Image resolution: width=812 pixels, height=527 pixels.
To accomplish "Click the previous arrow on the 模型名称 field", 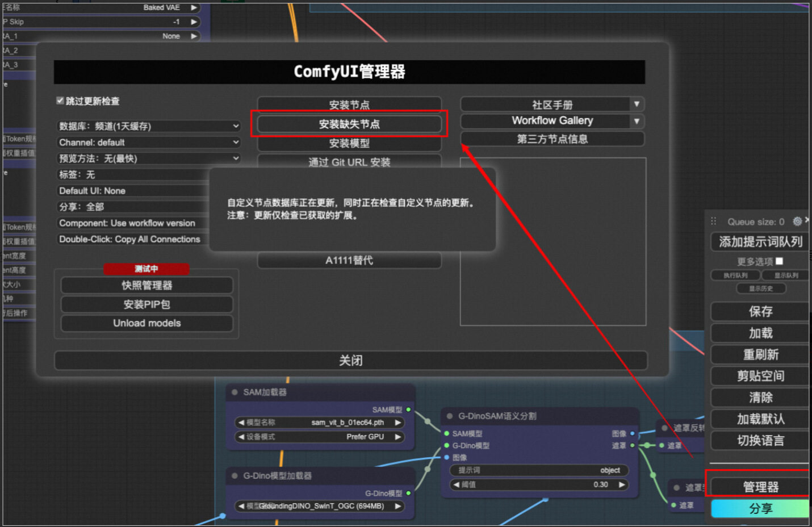I will tap(241, 423).
